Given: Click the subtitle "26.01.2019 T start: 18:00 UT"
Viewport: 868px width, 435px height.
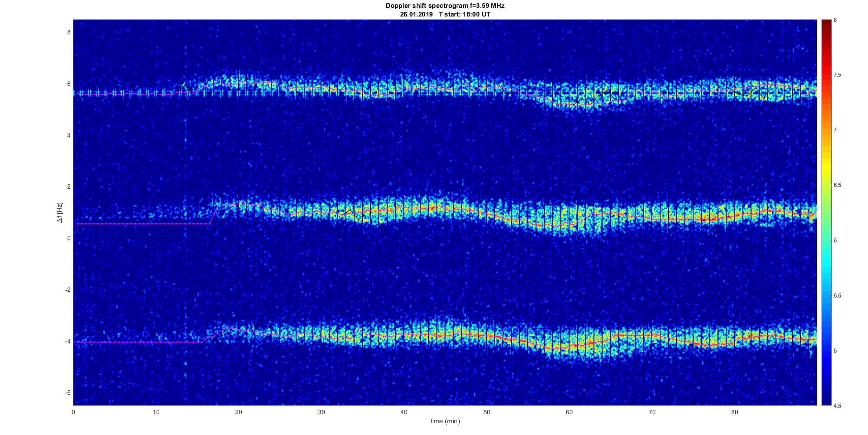Looking at the screenshot, I should tap(445, 14).
